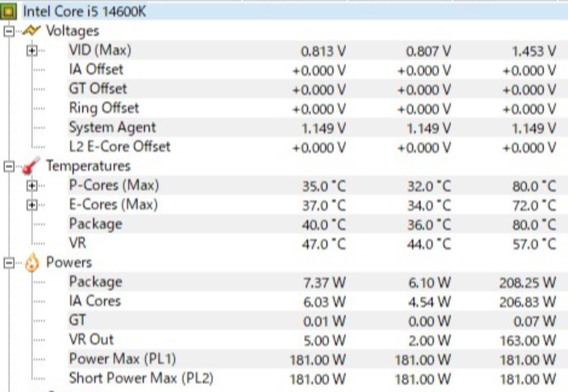
Task: Select the Intel Core i5 14600K row
Action: point(284,11)
